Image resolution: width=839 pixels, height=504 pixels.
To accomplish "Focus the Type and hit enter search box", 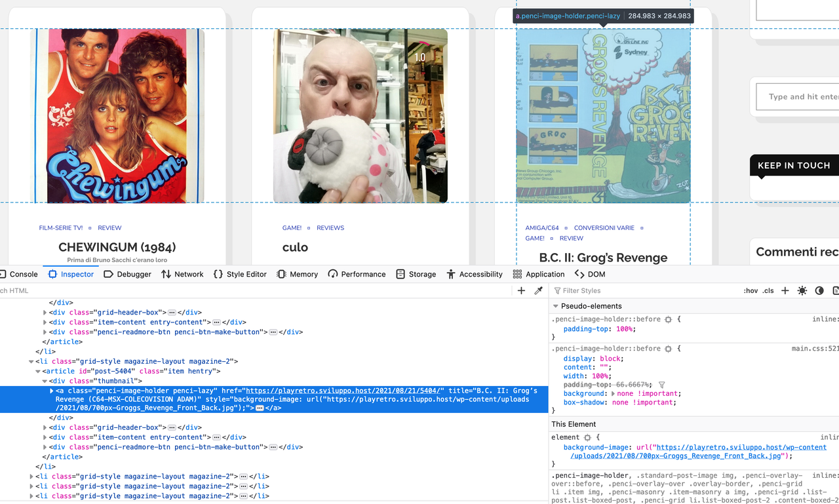I will [x=798, y=96].
